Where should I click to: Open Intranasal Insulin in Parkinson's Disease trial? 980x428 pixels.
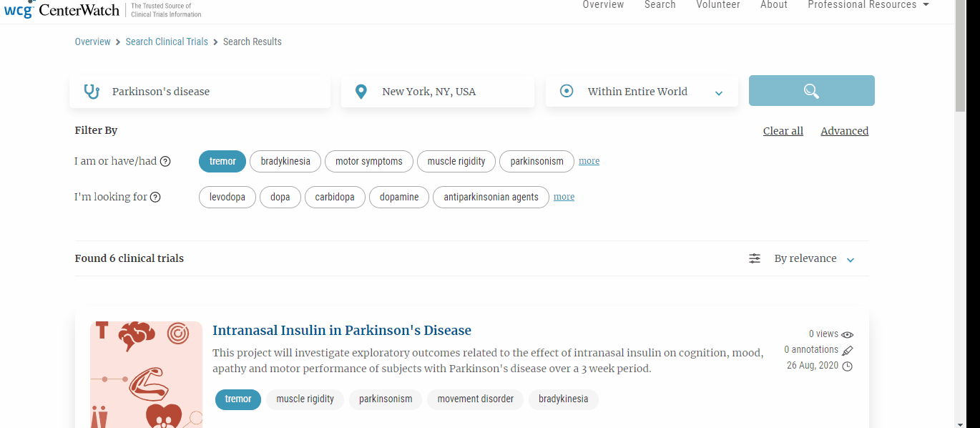[x=342, y=330]
